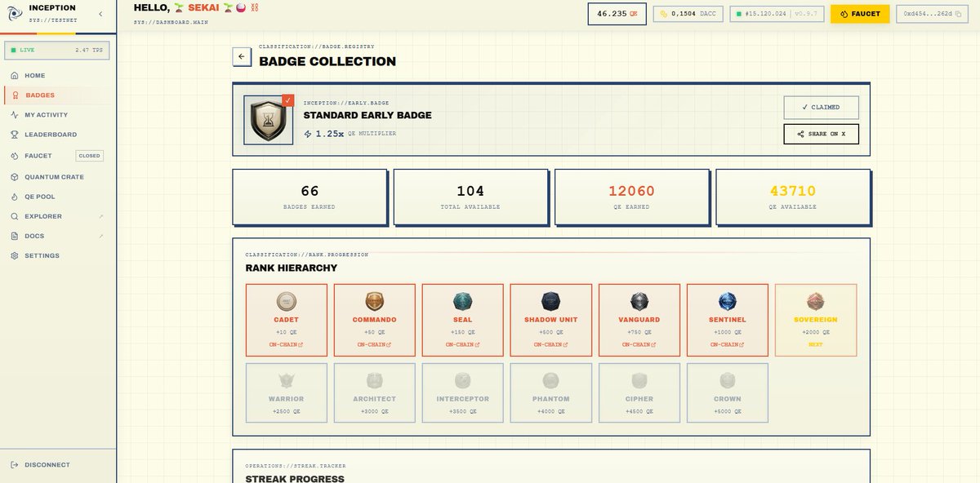Click the Docs document icon
The width and height of the screenshot is (980, 483).
(x=15, y=236)
